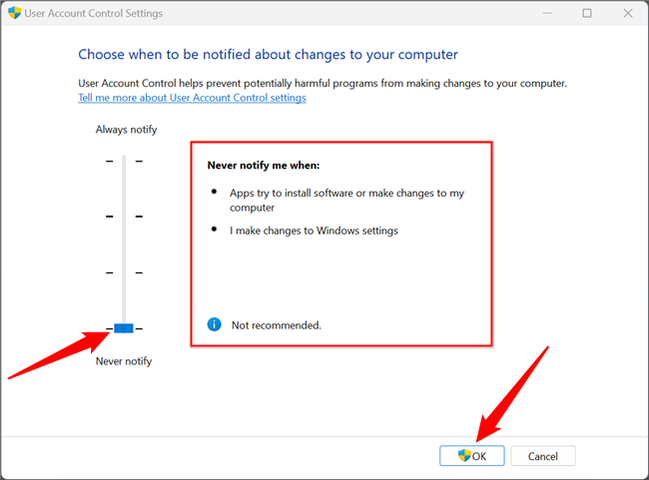649x480 pixels.
Task: Click the 'Always notify' label
Action: (126, 130)
